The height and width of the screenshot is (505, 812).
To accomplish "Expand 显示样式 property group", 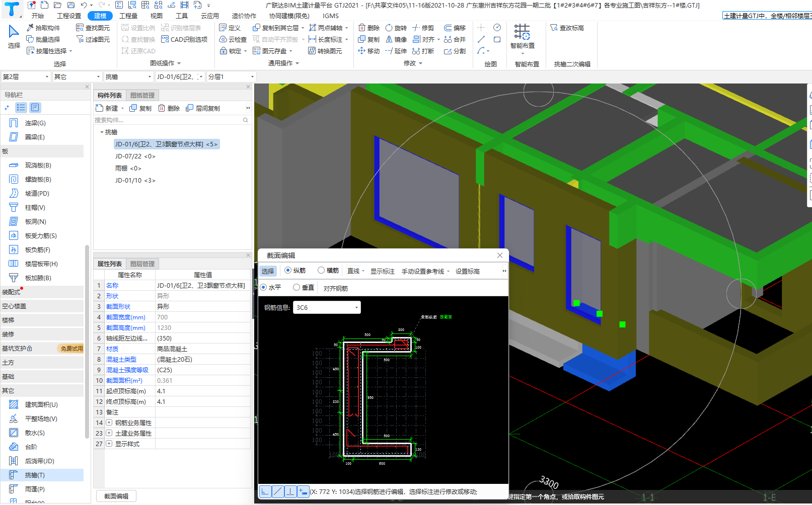I will click(x=109, y=444).
